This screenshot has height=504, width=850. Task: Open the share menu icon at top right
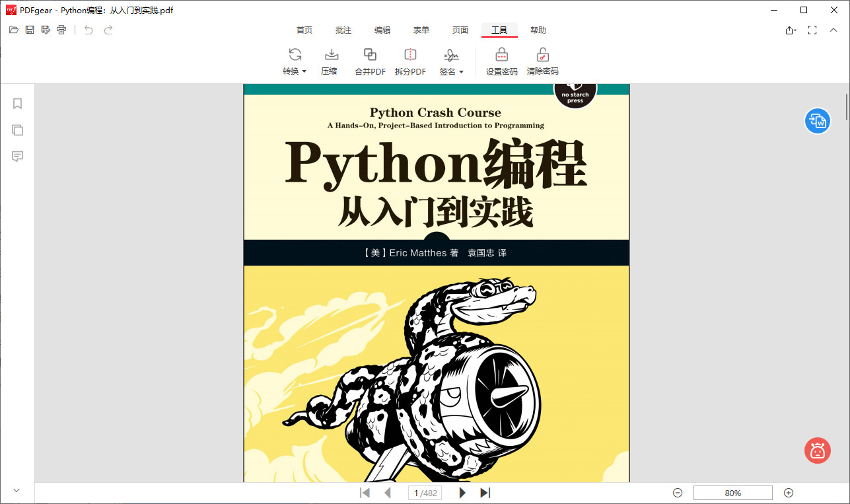(791, 30)
